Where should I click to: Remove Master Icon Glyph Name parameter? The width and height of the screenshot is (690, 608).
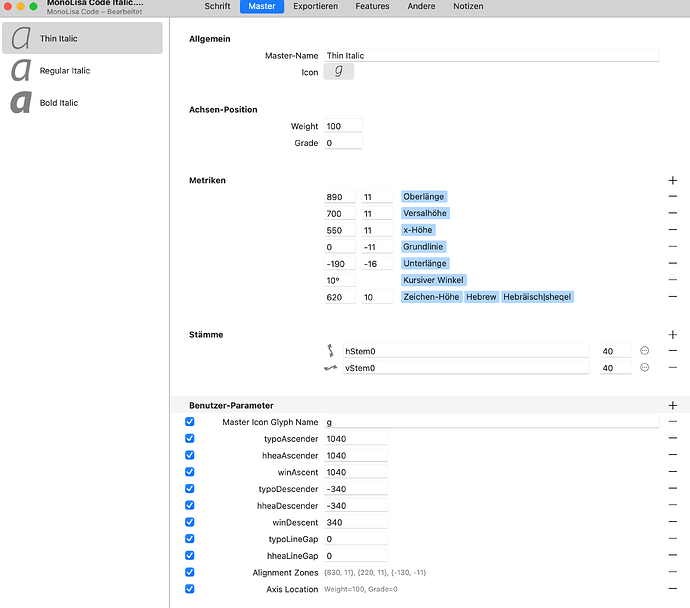672,421
